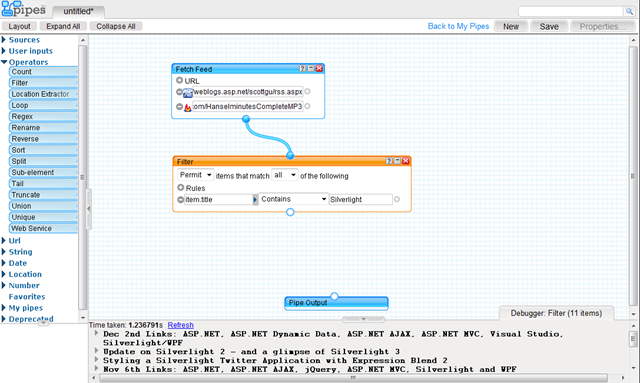Expand the Location category
Viewport: 640px width, 383px height.
point(4,274)
